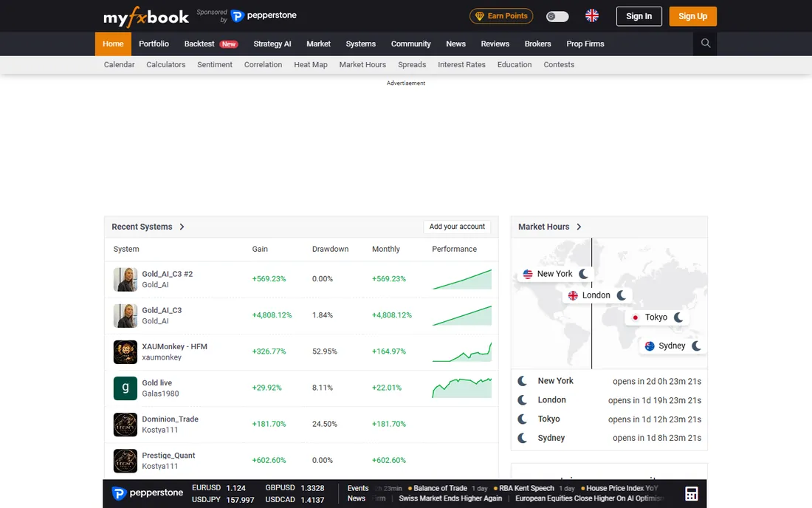The width and height of the screenshot is (812, 508).
Task: Click Sydney marker on world map
Action: (x=672, y=346)
